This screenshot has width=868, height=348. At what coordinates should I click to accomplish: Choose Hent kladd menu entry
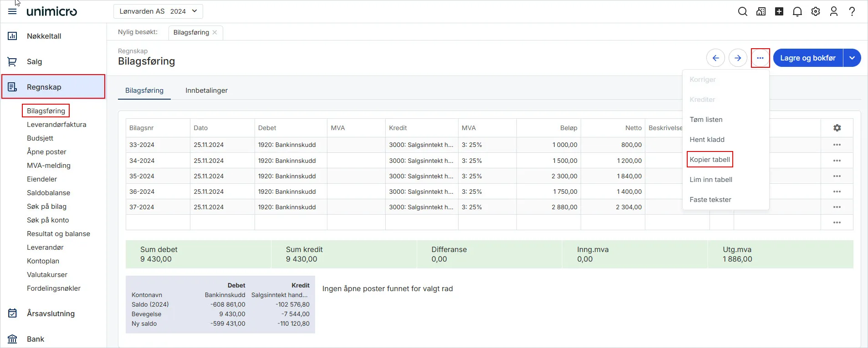click(707, 140)
